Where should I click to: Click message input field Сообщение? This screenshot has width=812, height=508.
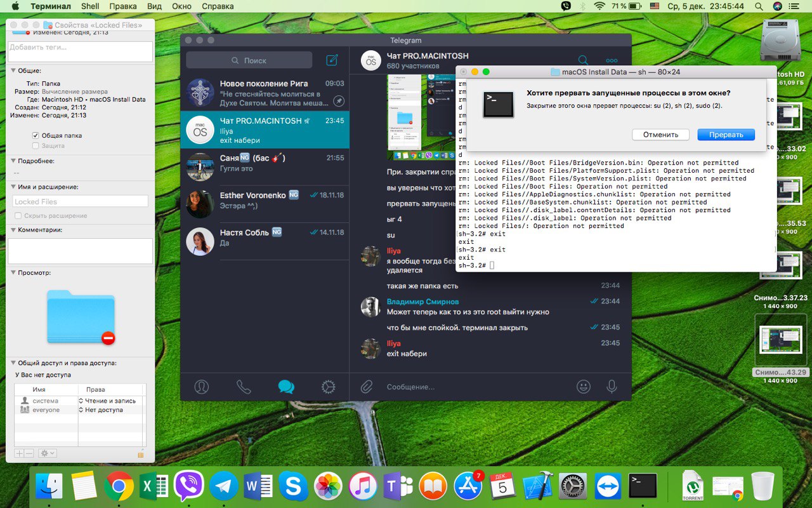(x=476, y=387)
